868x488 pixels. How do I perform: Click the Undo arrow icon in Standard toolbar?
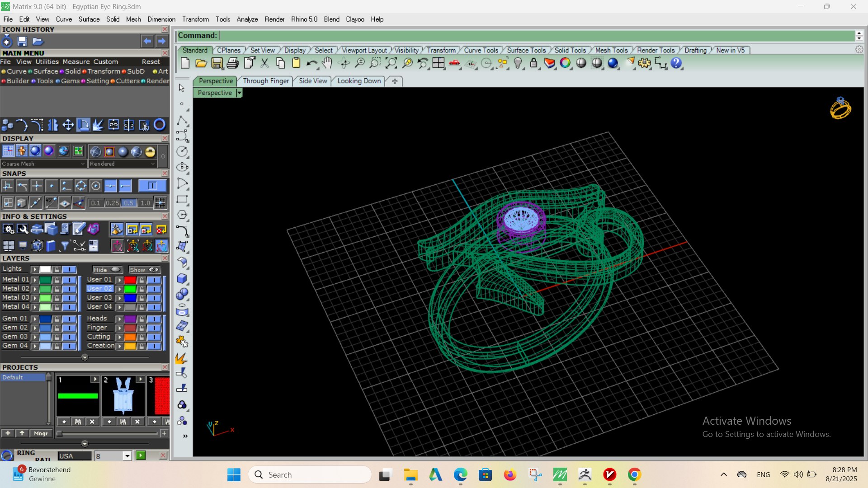[x=311, y=63]
